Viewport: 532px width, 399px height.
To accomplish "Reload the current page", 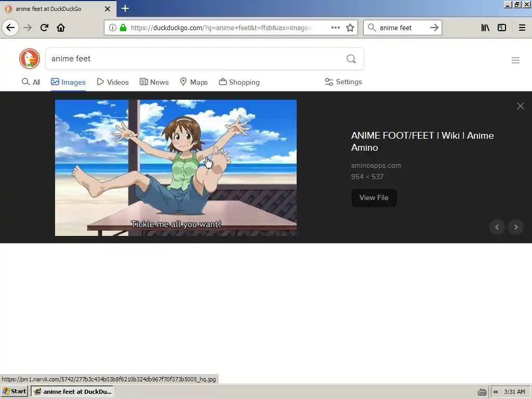I will click(44, 28).
